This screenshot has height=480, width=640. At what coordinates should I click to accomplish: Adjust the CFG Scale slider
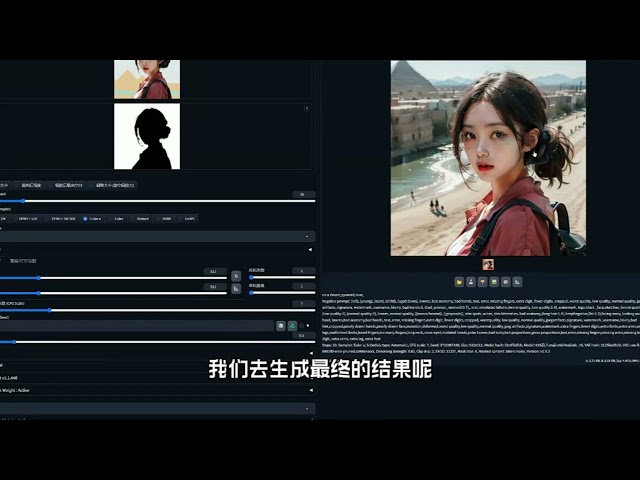[x=158, y=310]
